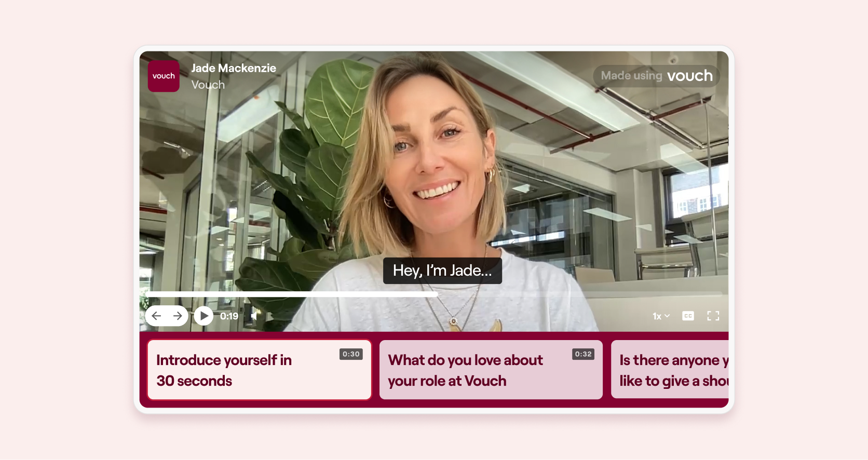
Task: Toggle closed captions CC button
Action: [x=688, y=316]
